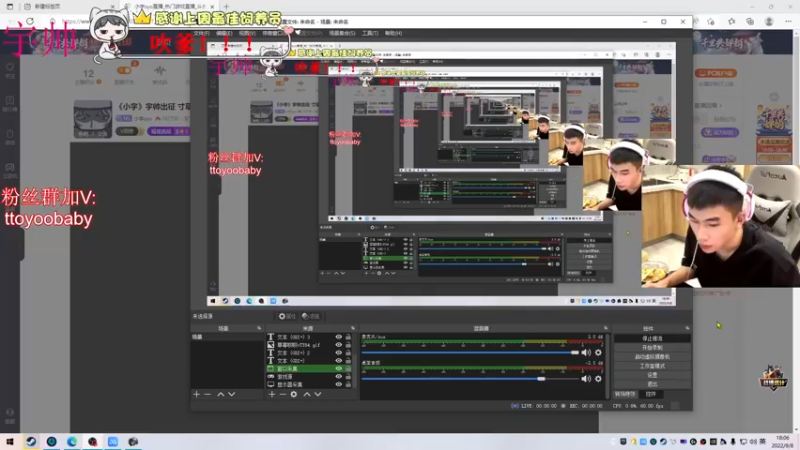Lock the gif image source
Screen dimensions: 800x450
coord(348,345)
